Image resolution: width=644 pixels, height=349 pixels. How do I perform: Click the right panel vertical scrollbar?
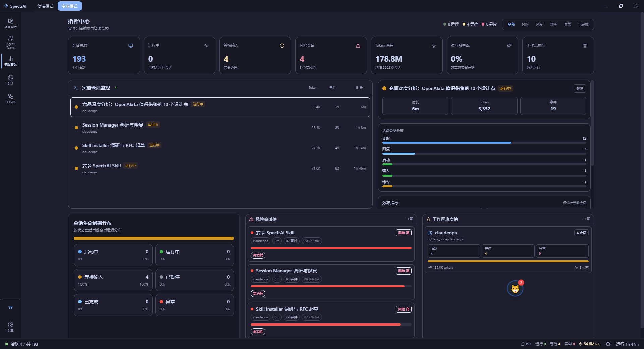[592, 123]
